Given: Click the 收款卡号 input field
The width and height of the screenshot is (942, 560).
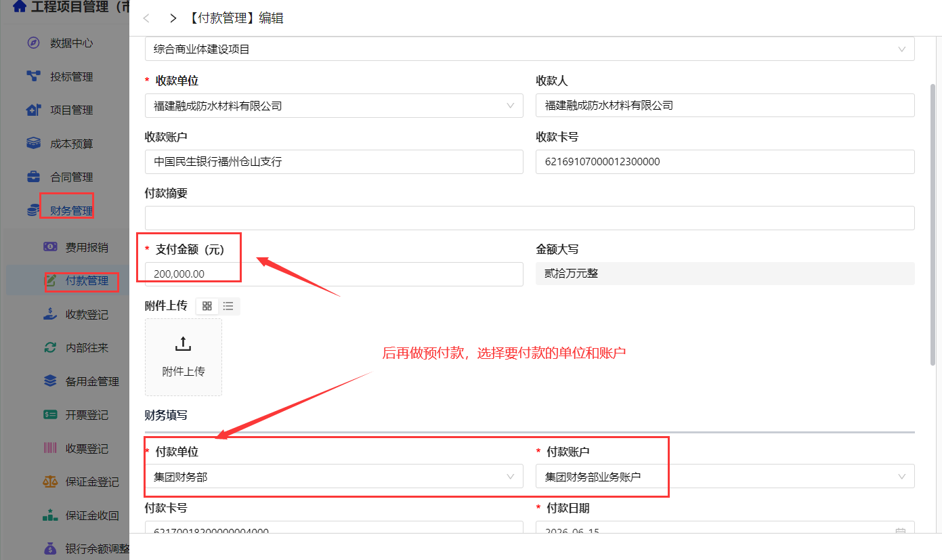Looking at the screenshot, I should point(725,162).
